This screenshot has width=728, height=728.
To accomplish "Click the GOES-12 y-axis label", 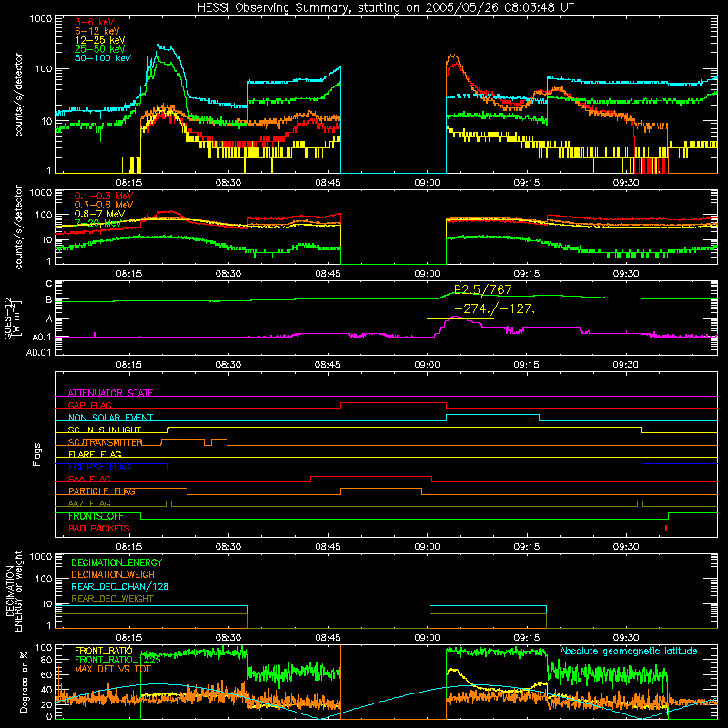I will click(x=12, y=318).
